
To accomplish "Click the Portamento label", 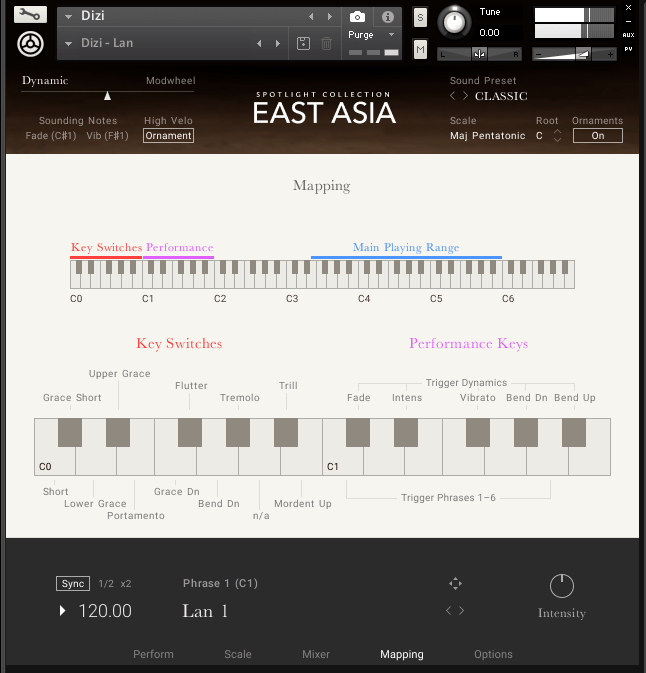I will [136, 515].
